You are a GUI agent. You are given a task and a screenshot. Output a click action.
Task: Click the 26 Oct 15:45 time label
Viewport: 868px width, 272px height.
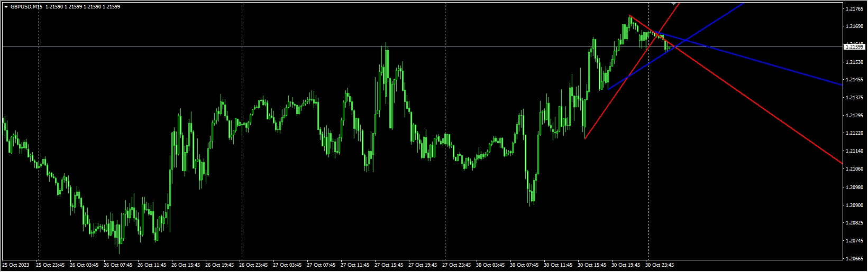[186, 265]
